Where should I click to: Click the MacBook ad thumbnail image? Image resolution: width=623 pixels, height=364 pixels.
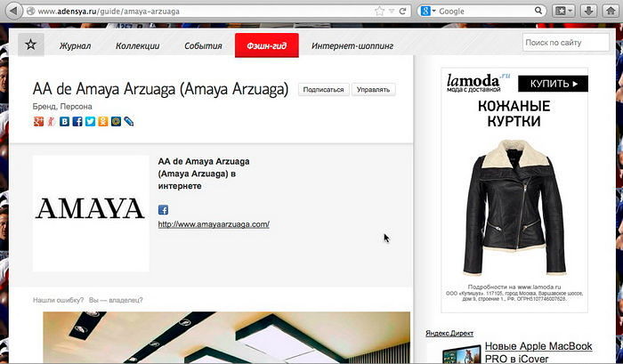[462, 354]
